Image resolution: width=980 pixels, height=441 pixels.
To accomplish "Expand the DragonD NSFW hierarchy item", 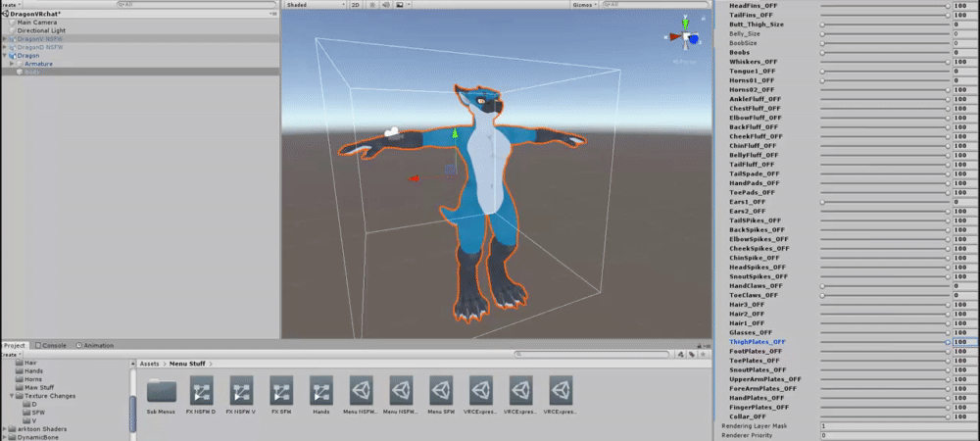I will tap(5, 47).
